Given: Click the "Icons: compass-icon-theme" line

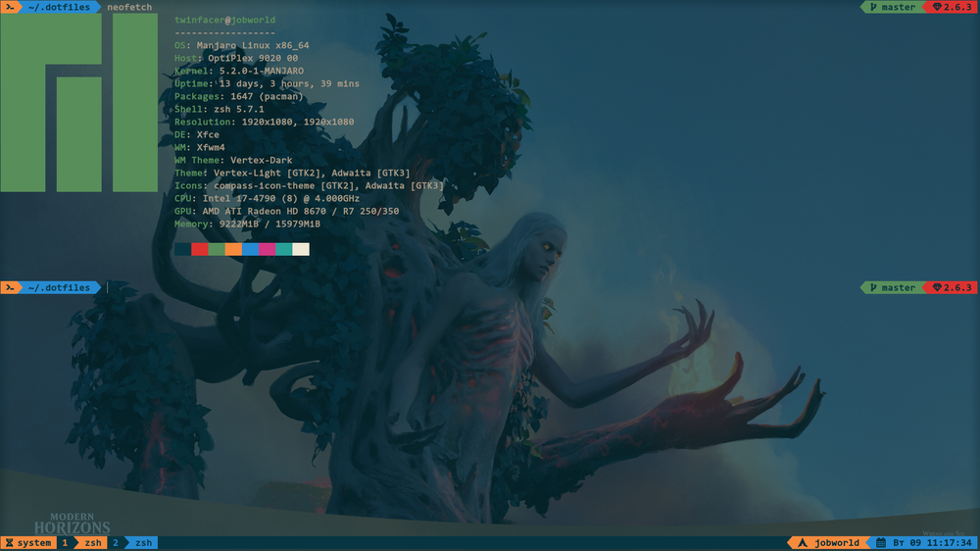Looking at the screenshot, I should pyautogui.click(x=310, y=185).
